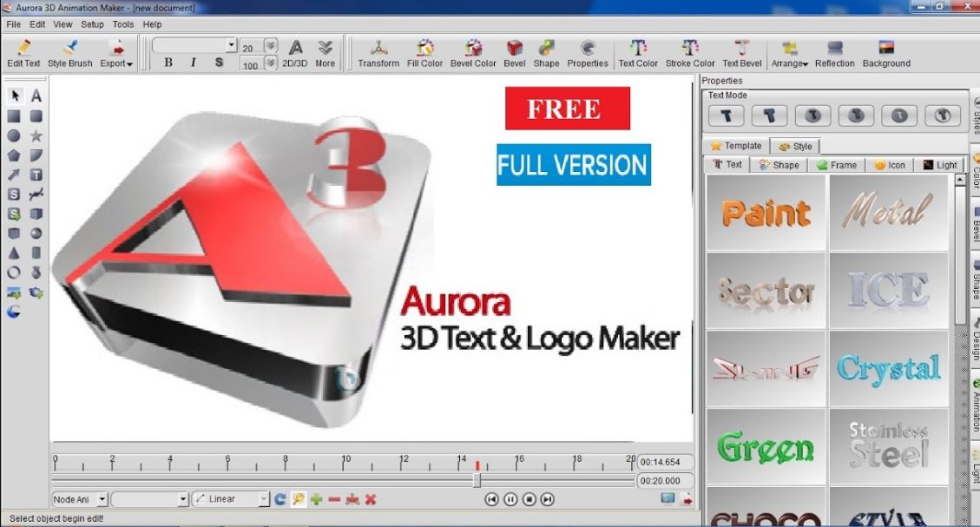Open Stroke Color settings
Screen dimensions: 980x527
pos(690,54)
